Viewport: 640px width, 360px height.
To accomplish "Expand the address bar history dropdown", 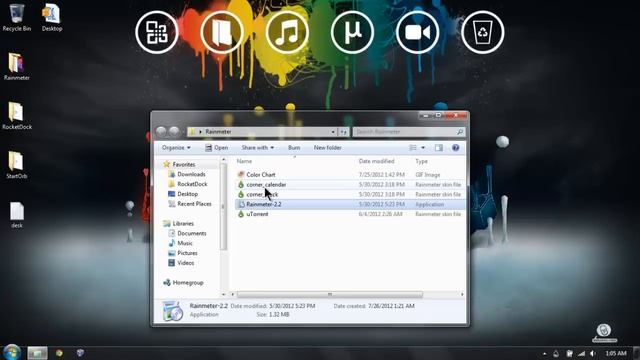I will click(333, 132).
